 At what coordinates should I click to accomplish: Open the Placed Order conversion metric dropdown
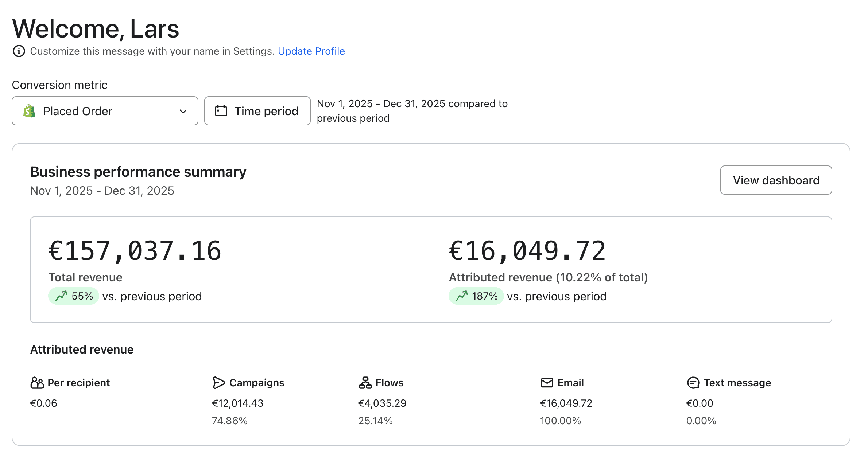pos(105,111)
